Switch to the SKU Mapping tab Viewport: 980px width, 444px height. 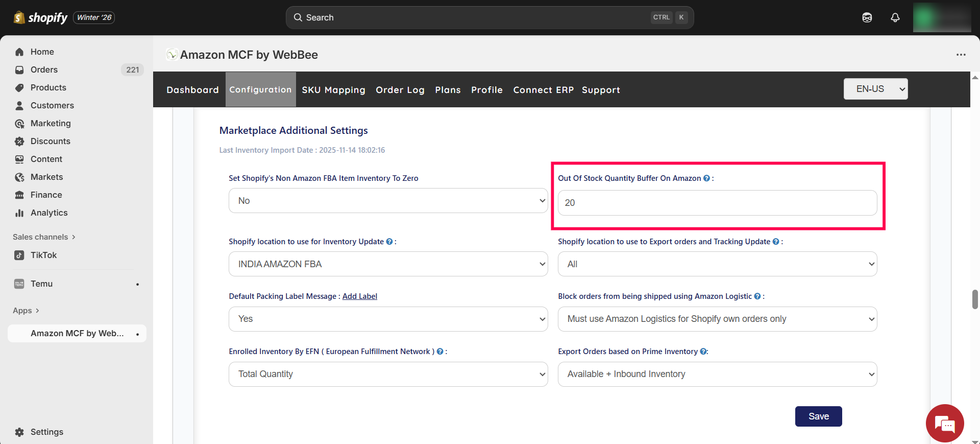point(333,90)
